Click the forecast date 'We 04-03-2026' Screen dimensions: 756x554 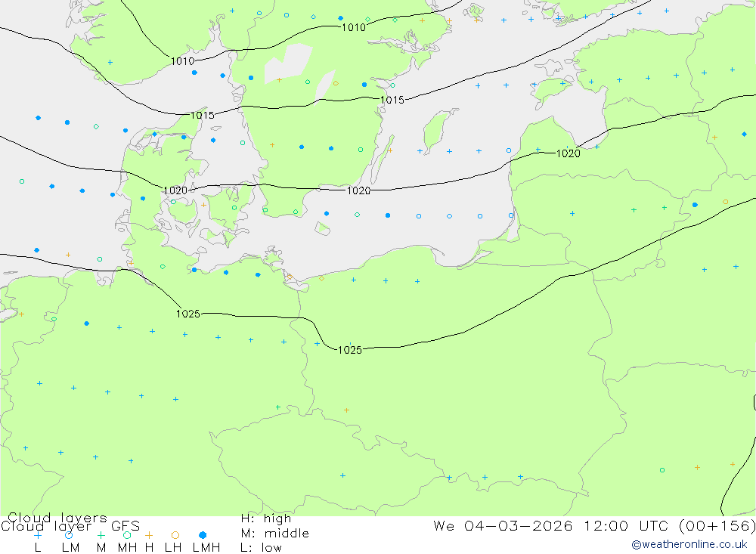click(503, 525)
